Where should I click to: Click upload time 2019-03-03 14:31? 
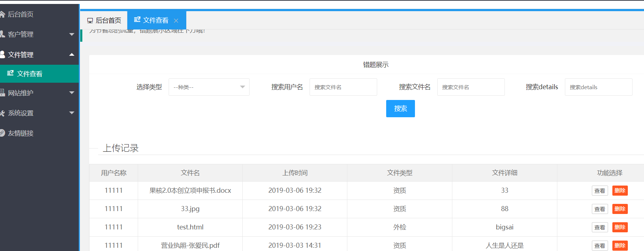295,246
